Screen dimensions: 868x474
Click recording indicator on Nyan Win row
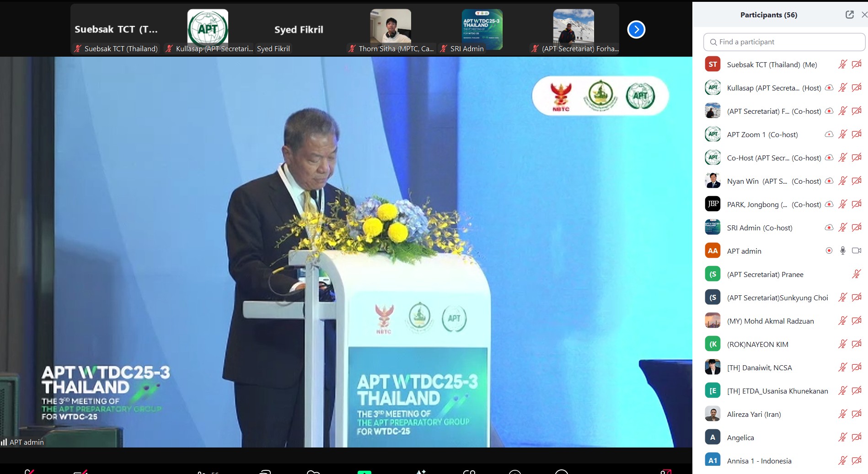click(829, 181)
